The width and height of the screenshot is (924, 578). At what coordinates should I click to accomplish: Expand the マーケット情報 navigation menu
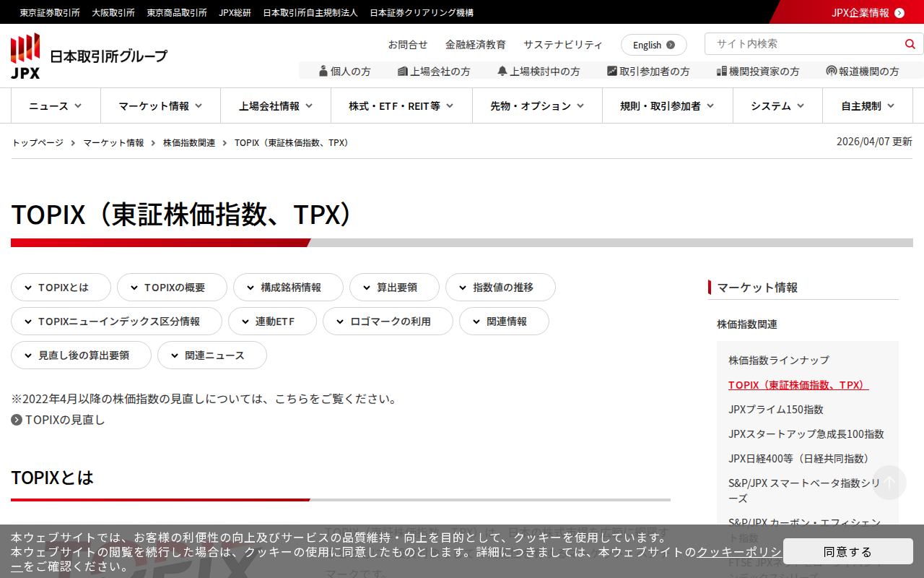[160, 105]
